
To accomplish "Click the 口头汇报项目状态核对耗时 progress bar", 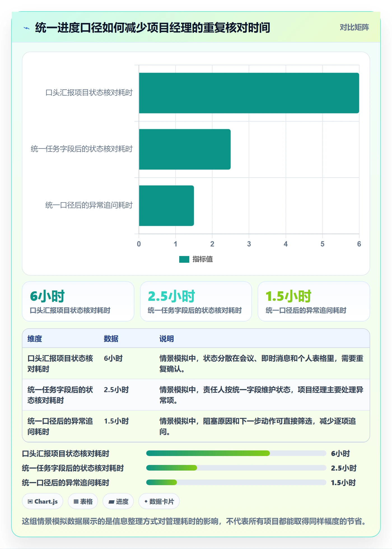I will coord(236,453).
